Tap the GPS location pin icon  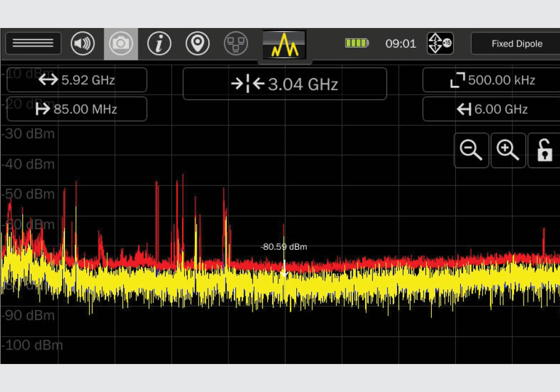198,44
